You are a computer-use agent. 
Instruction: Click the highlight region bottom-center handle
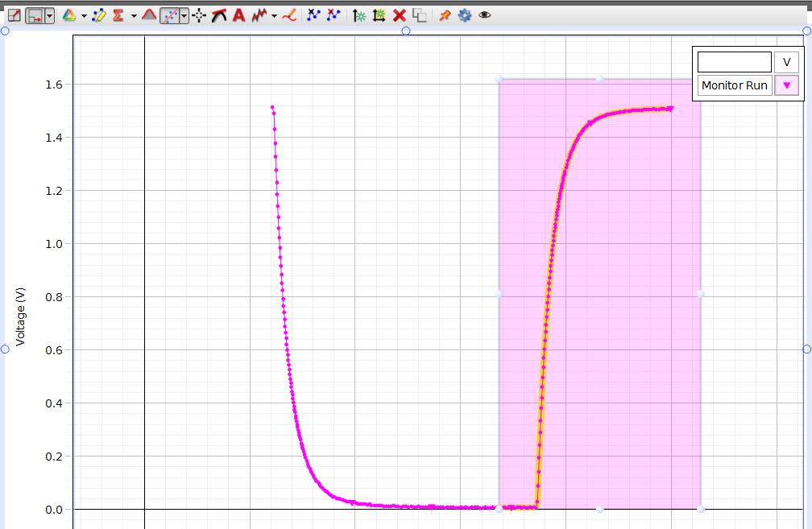(x=599, y=510)
